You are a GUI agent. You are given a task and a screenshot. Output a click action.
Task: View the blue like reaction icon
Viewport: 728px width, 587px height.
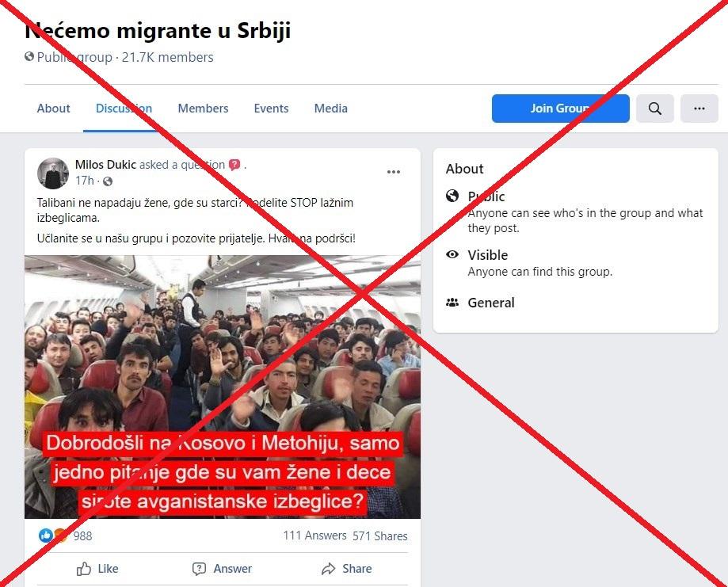45,536
